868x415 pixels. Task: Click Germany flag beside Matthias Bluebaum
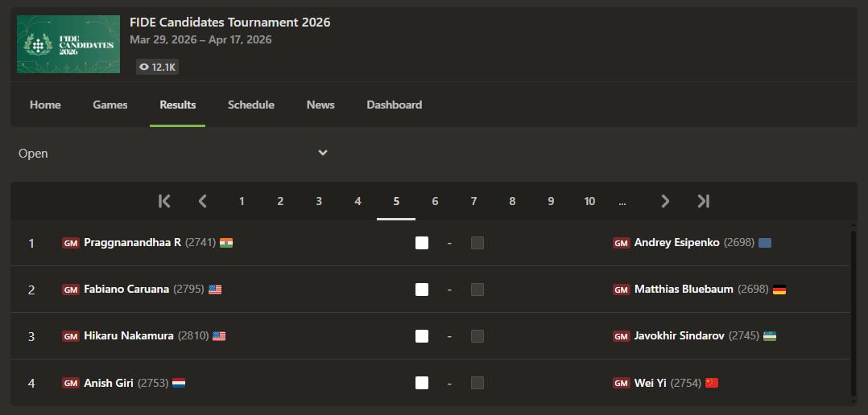pyautogui.click(x=779, y=290)
